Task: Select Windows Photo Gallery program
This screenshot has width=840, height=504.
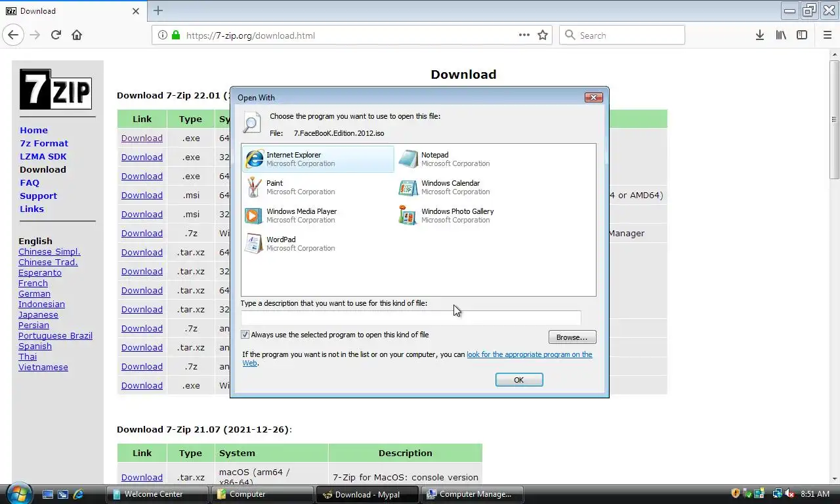Action: click(446, 216)
